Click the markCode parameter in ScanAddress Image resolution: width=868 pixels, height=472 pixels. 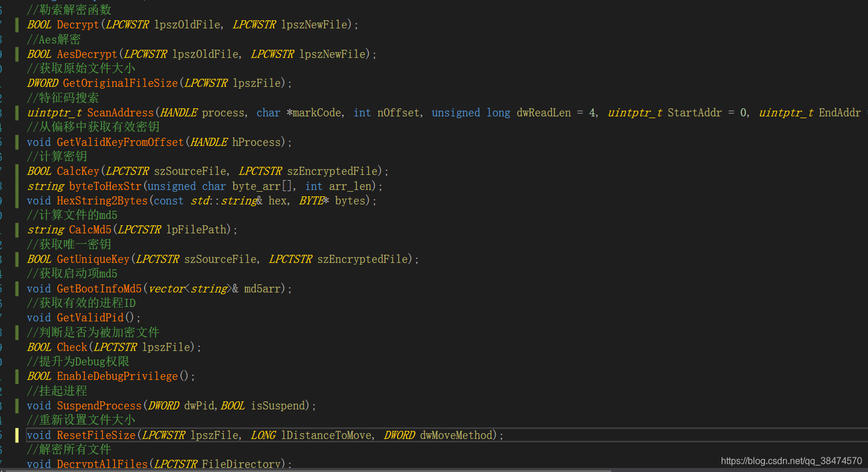317,113
